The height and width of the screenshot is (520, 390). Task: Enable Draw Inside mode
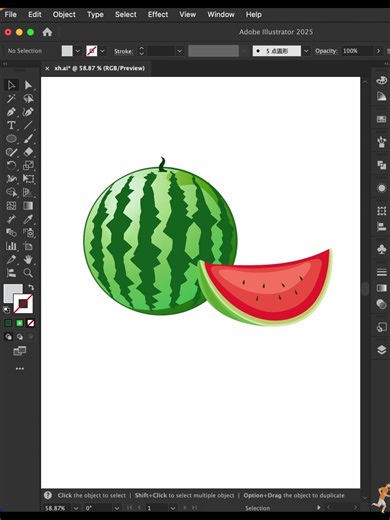click(31, 337)
